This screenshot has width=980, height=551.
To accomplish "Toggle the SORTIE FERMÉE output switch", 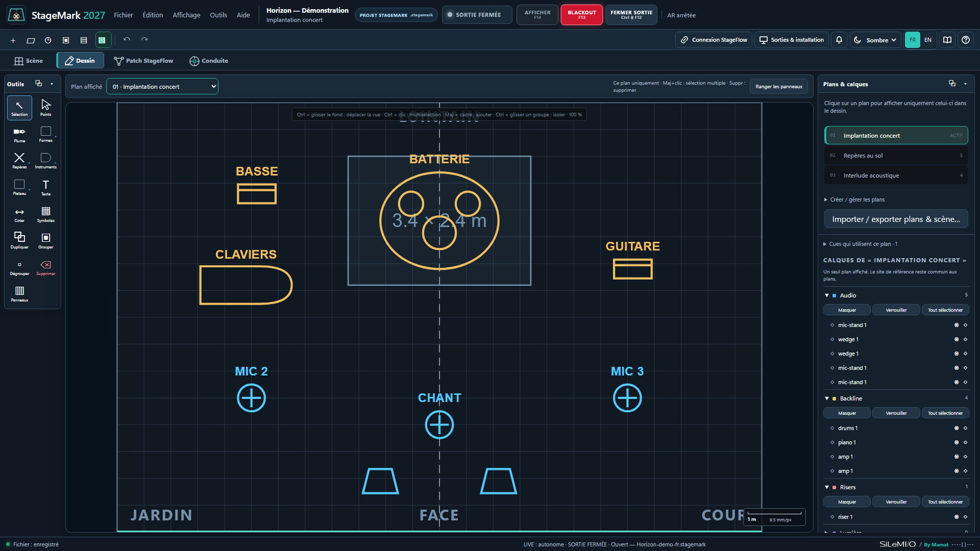I will click(477, 15).
